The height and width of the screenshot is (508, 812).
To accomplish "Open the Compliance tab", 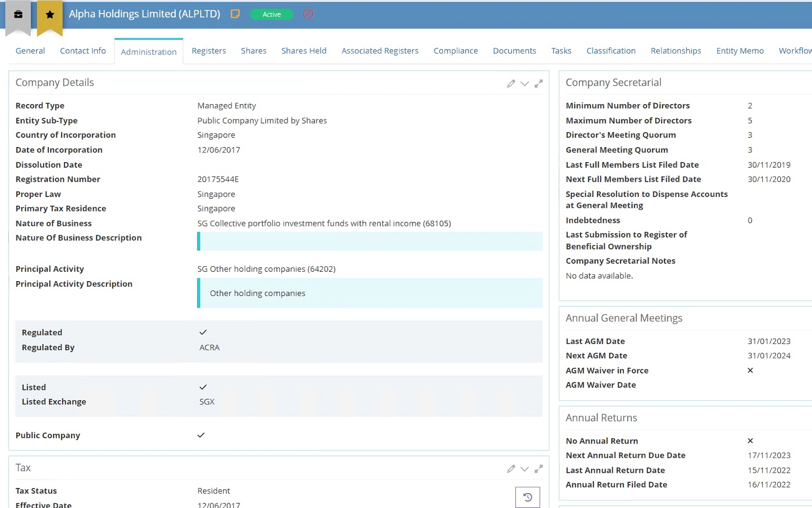I will click(x=455, y=51).
